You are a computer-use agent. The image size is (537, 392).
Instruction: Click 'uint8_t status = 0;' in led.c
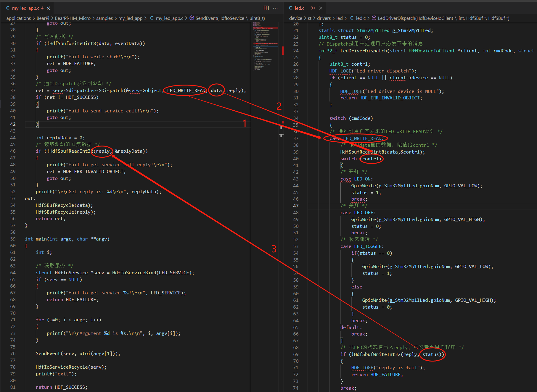[344, 37]
